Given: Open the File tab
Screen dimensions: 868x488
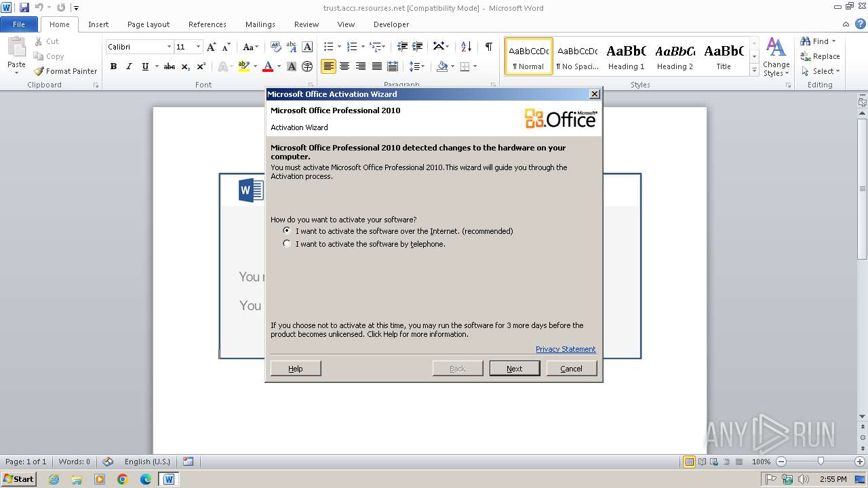Looking at the screenshot, I should click(19, 24).
